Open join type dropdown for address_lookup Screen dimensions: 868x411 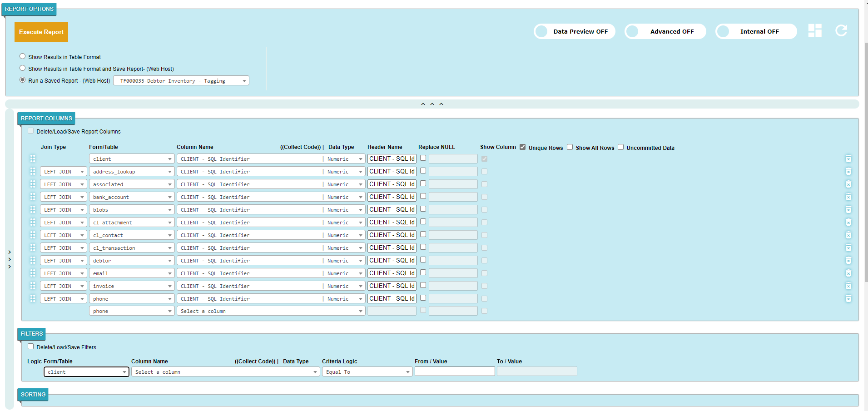(63, 172)
